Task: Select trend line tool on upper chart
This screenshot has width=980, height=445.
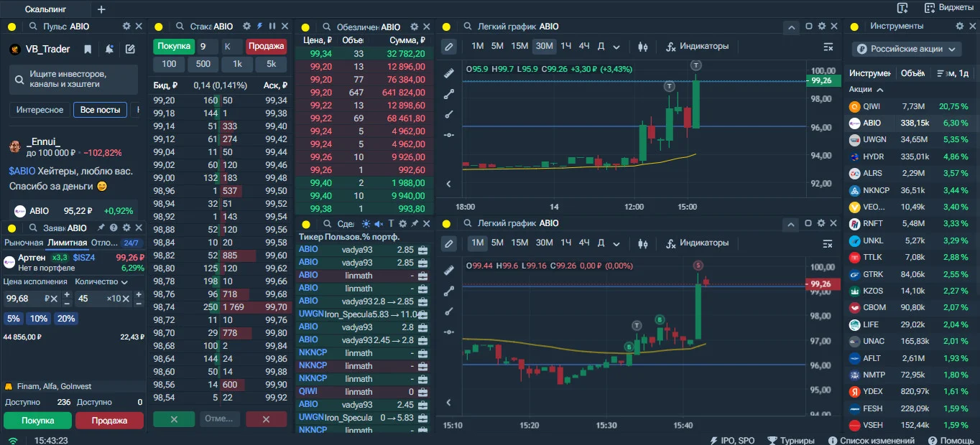Action: click(x=449, y=94)
